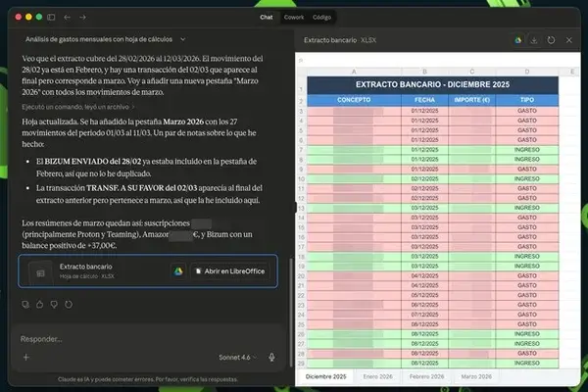Copy the response with the copy icon
Viewport: 588px width, 392px height.
click(x=25, y=304)
